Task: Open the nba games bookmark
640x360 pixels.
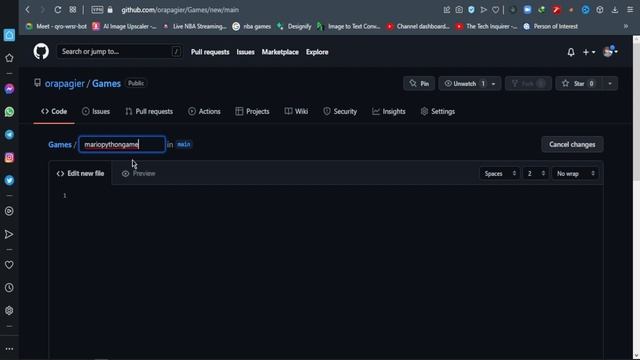Action: coord(251,27)
